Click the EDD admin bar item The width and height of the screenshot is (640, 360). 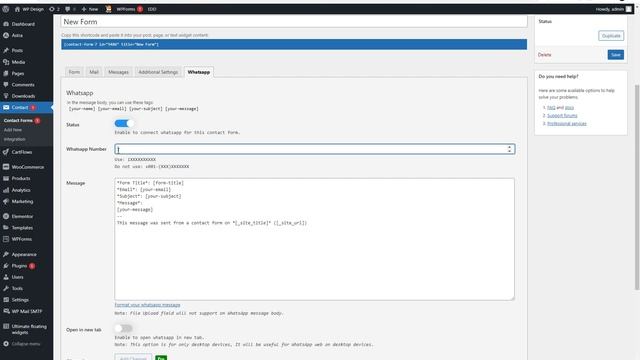[x=152, y=9]
